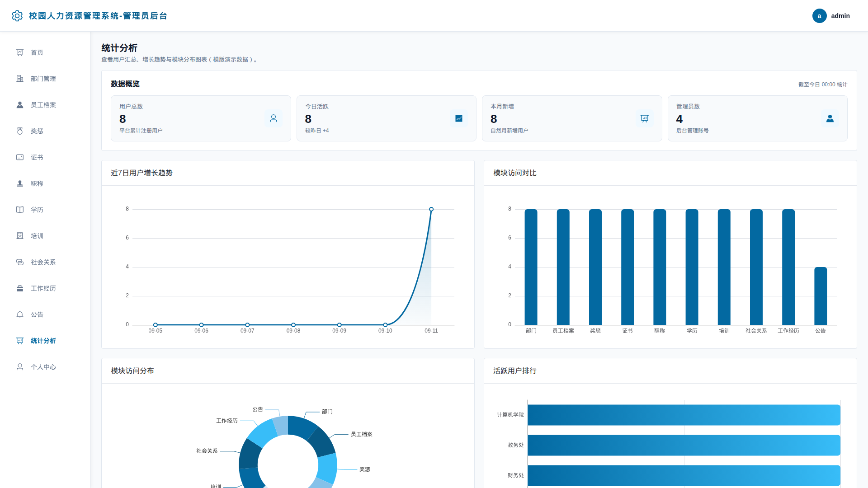The height and width of the screenshot is (488, 868).
Task: Click the 模块访问分布 heading
Action: coord(132,371)
